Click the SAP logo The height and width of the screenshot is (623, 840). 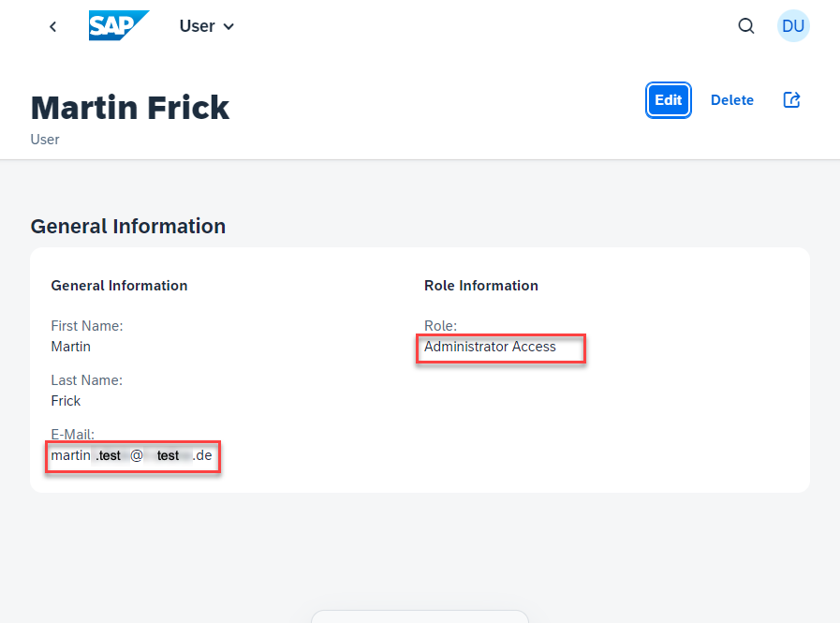point(119,25)
